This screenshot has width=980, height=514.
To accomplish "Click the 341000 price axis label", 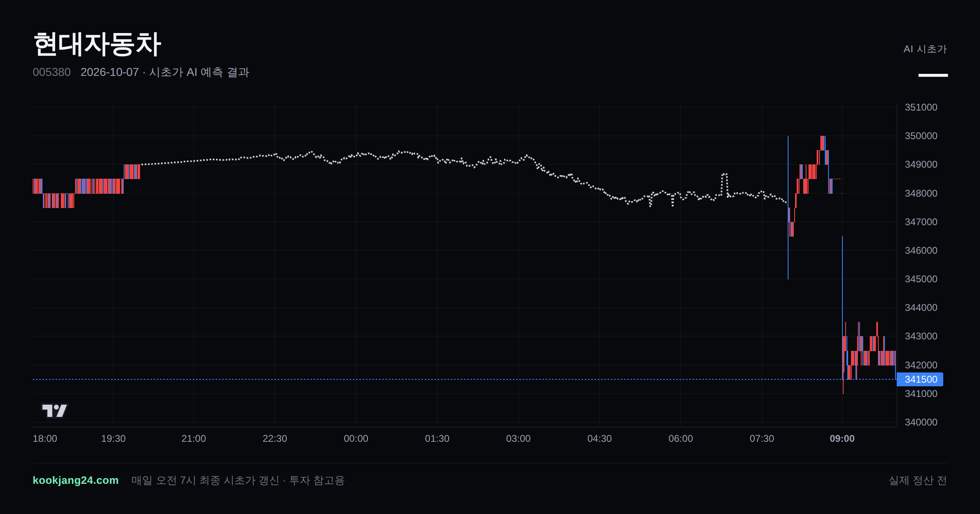I will pyautogui.click(x=921, y=394).
